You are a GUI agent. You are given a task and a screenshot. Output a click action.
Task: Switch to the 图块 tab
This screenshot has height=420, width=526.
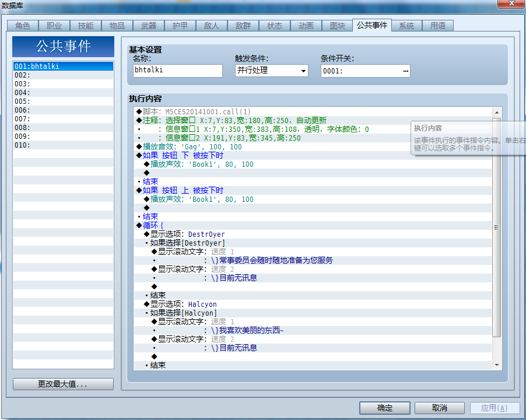[x=338, y=26]
